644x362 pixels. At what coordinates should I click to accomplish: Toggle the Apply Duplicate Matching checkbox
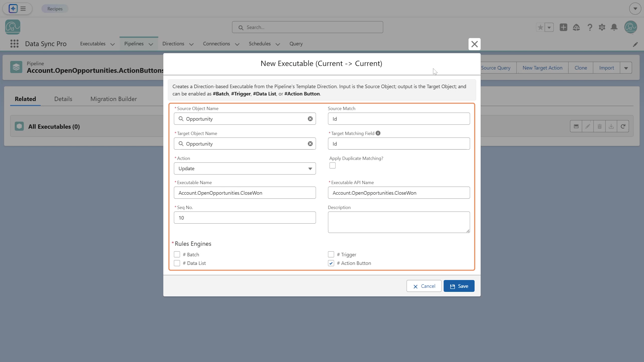(332, 165)
